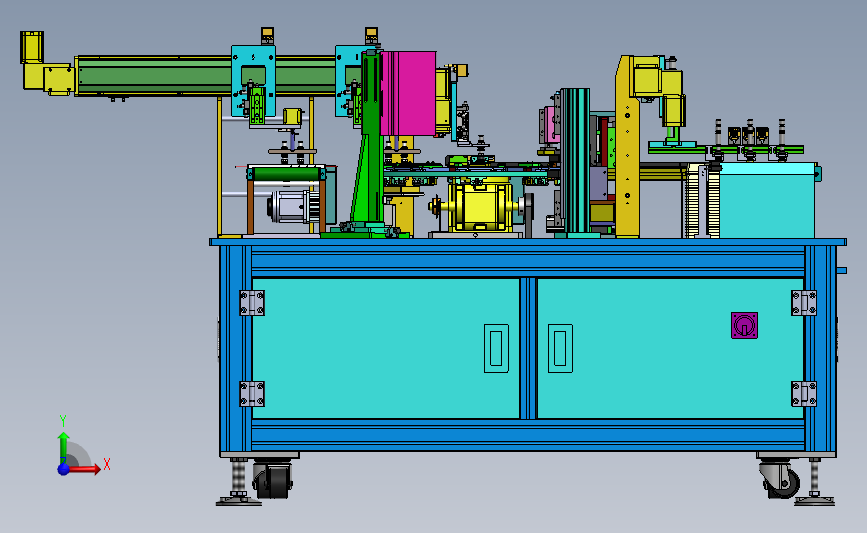Pick the upper hinge of the right door

[x=804, y=303]
